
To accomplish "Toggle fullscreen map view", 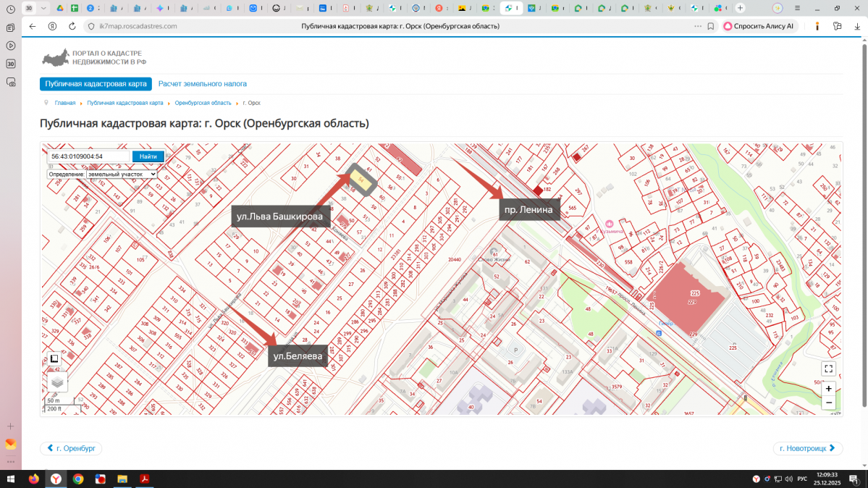I will 829,369.
